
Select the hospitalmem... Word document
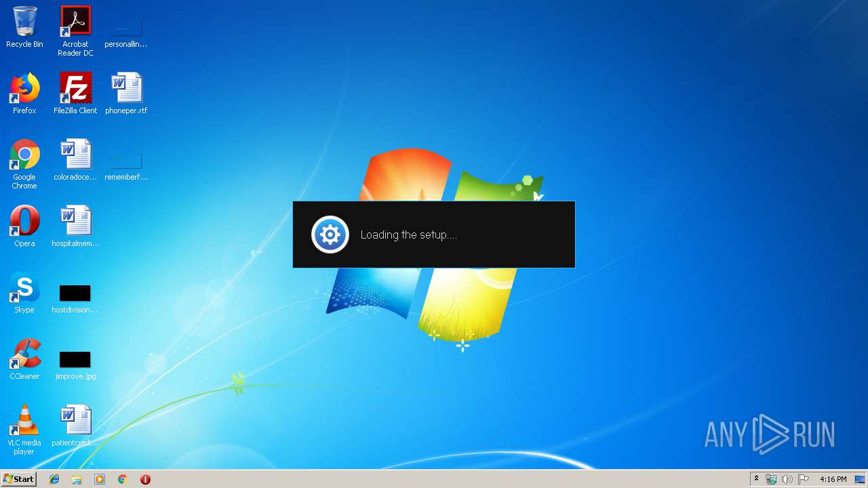[75, 226]
